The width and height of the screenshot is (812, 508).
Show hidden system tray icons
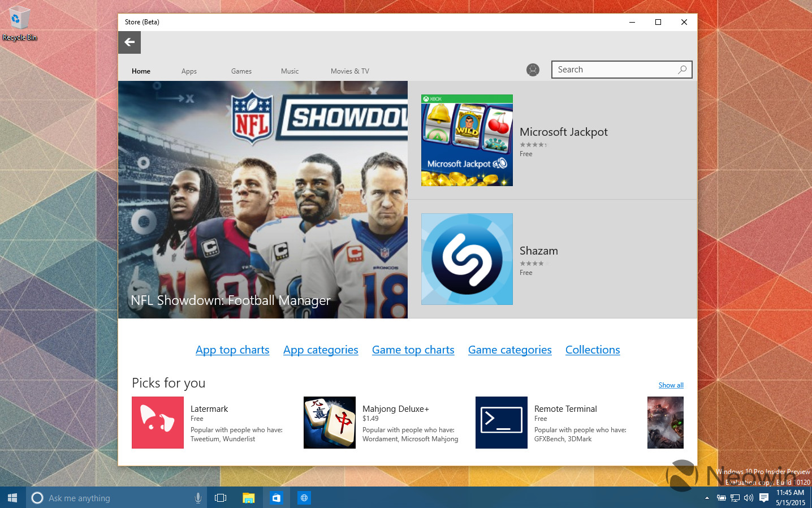707,498
